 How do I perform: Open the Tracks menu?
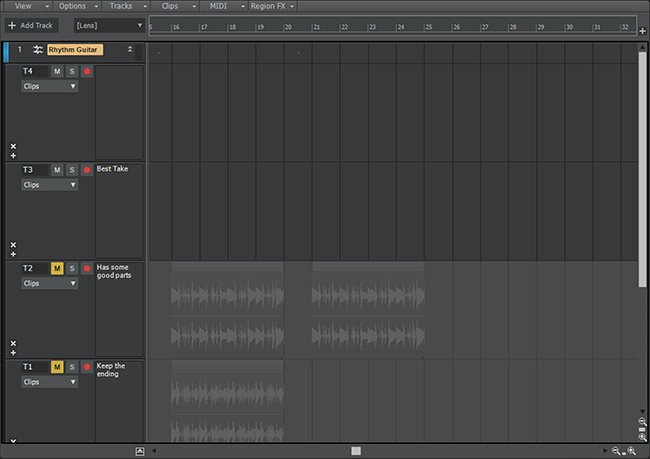126,6
